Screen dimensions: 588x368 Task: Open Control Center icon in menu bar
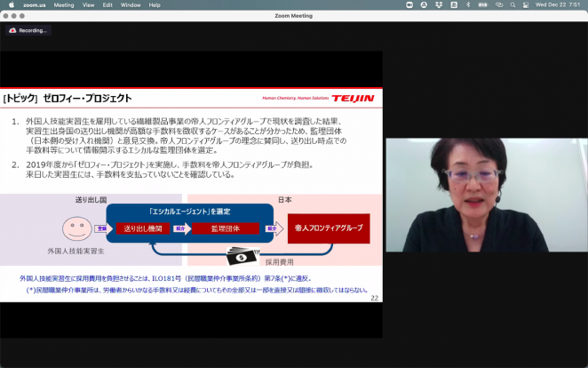tap(524, 4)
